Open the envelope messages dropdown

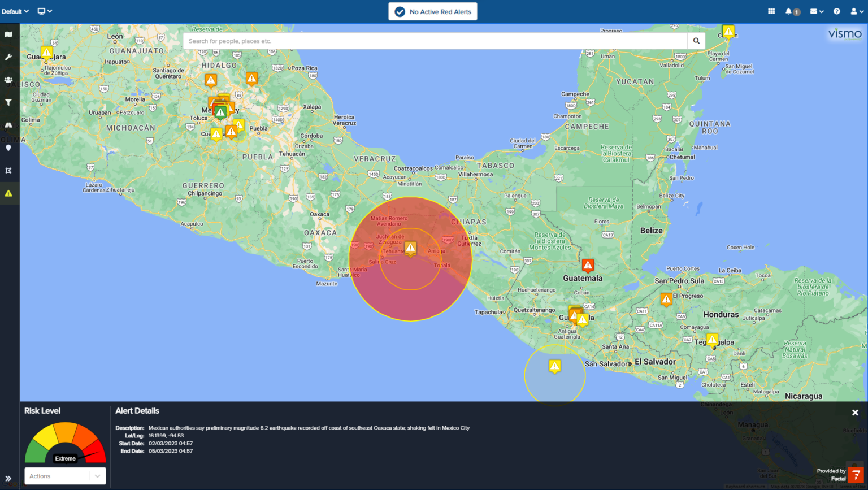coord(817,11)
